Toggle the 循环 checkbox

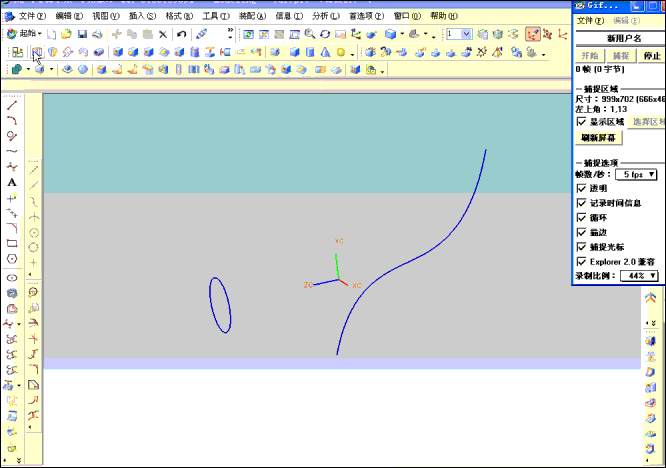(582, 217)
